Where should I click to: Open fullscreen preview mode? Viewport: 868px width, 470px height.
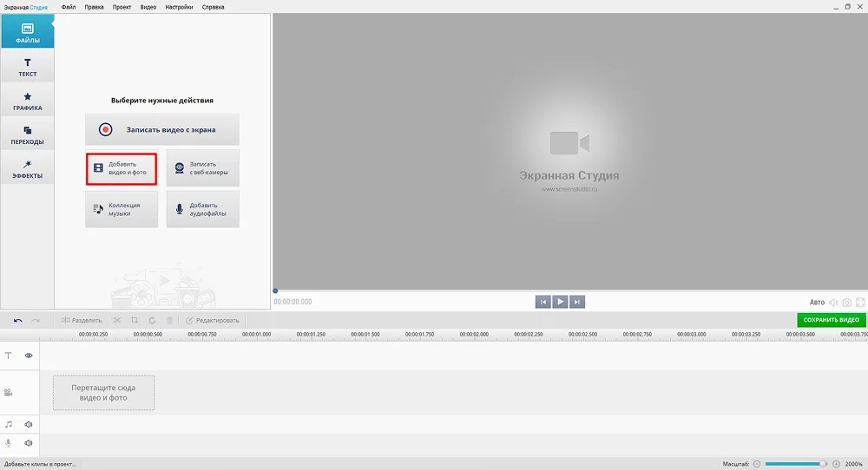pyautogui.click(x=860, y=302)
